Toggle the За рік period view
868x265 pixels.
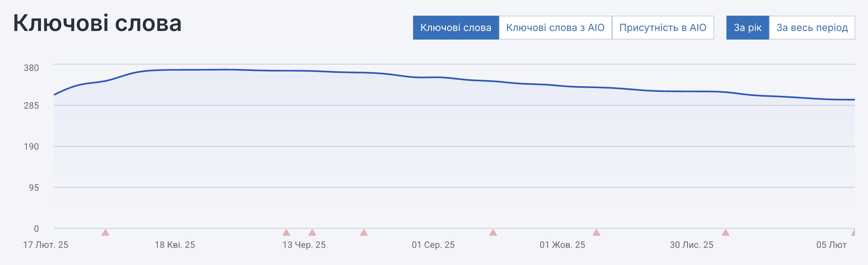tap(747, 28)
